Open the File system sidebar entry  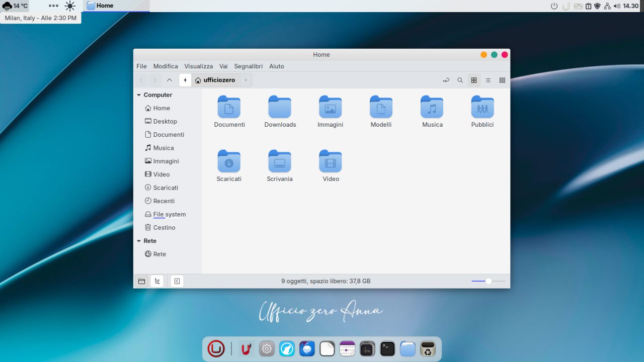point(169,214)
